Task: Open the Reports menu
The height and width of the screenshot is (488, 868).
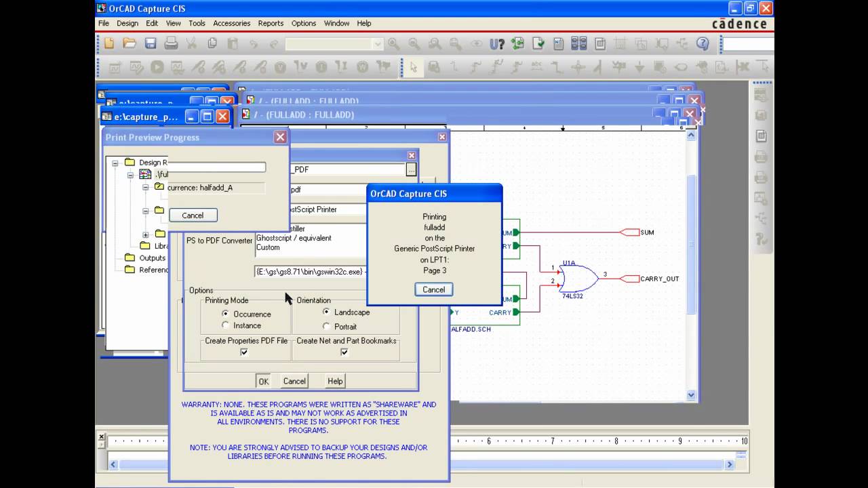Action: pos(271,23)
